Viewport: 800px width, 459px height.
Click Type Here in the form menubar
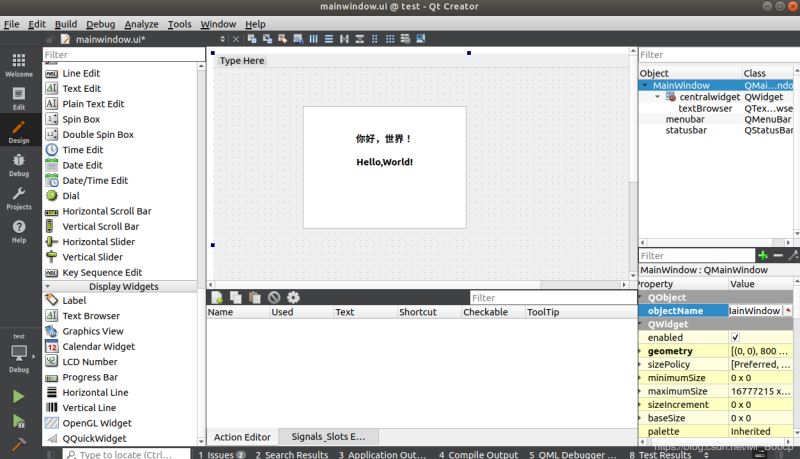coord(241,60)
